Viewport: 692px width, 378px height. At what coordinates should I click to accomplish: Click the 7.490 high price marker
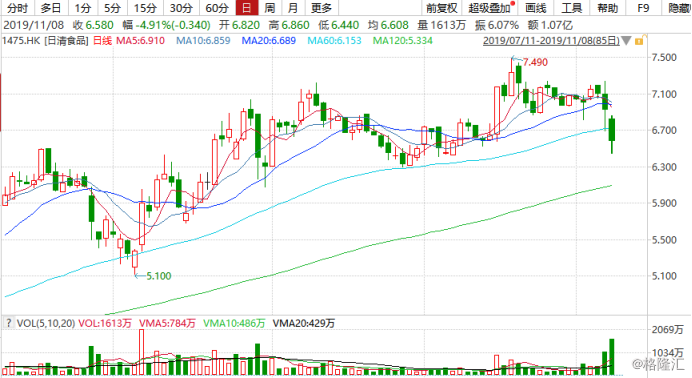[535, 62]
